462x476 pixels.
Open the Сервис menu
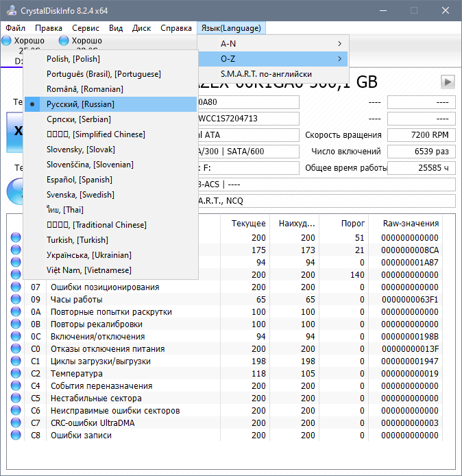pos(86,28)
